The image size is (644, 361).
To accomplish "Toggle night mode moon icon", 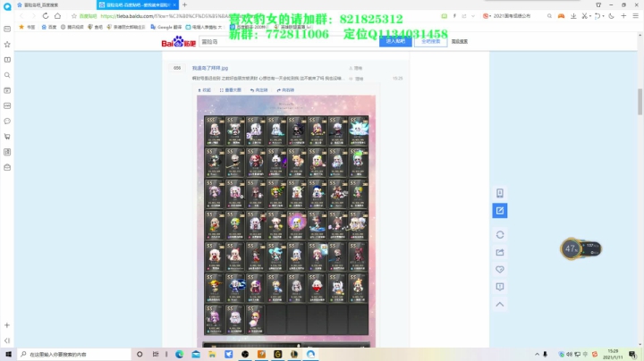I will [612, 15].
